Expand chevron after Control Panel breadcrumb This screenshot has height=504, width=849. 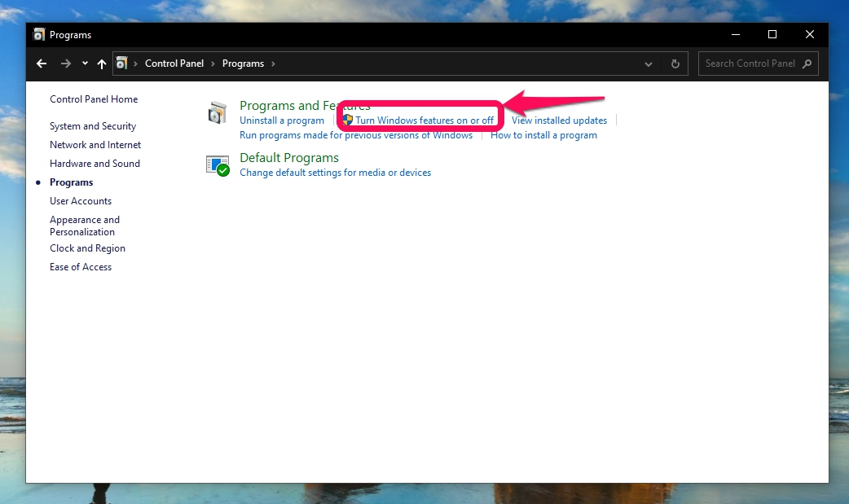[x=213, y=64]
